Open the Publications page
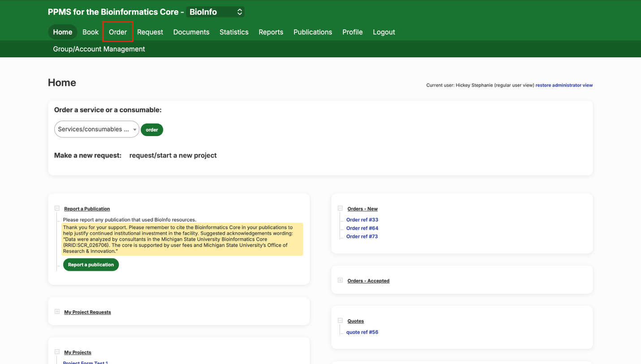Image resolution: width=641 pixels, height=364 pixels. (313, 32)
